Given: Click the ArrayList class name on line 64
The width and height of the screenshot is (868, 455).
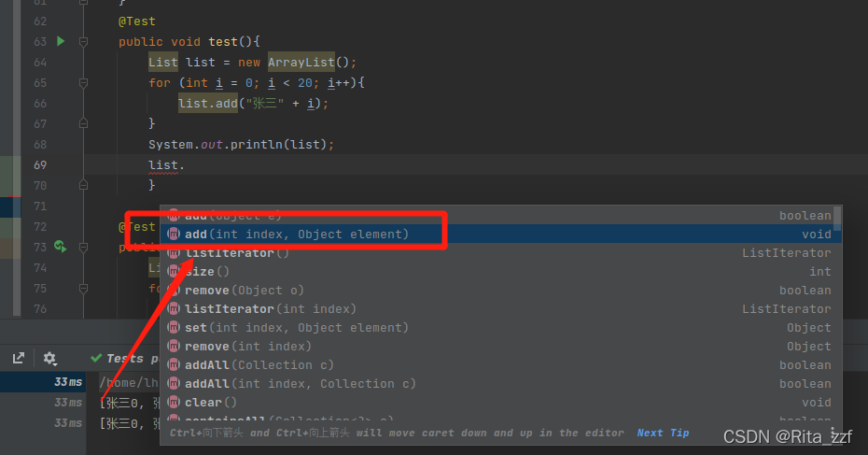Looking at the screenshot, I should coord(301,62).
